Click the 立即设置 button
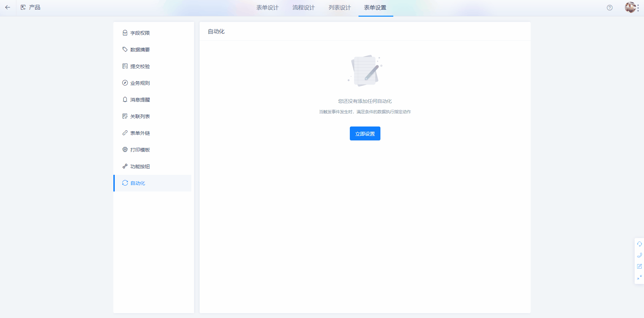The image size is (644, 318). click(x=365, y=133)
